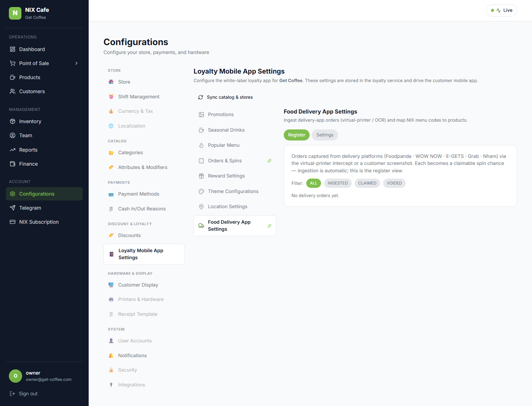Click the Promotions image icon
Viewport: 532px width, 406px height.
[x=201, y=115]
